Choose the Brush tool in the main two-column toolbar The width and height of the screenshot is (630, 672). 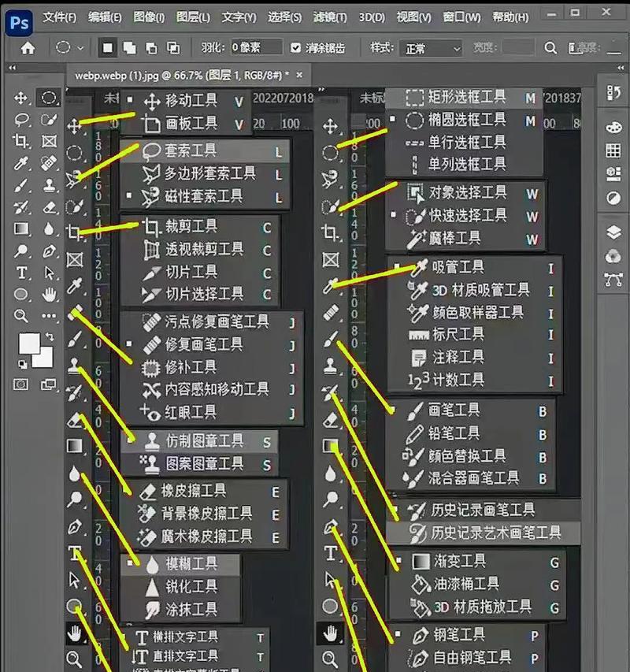point(20,186)
